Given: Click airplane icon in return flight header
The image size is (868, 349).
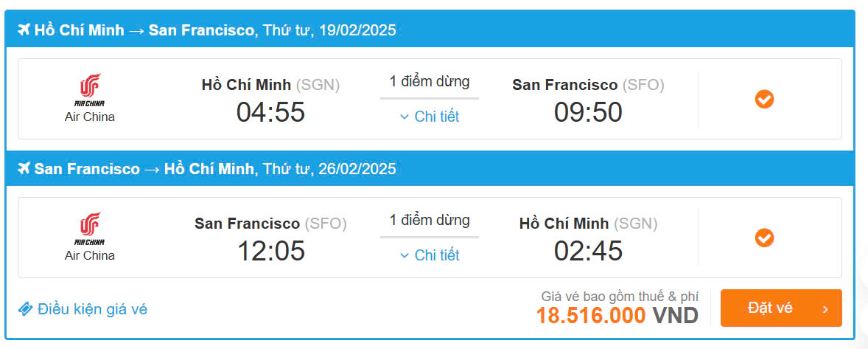Looking at the screenshot, I should (x=23, y=169).
